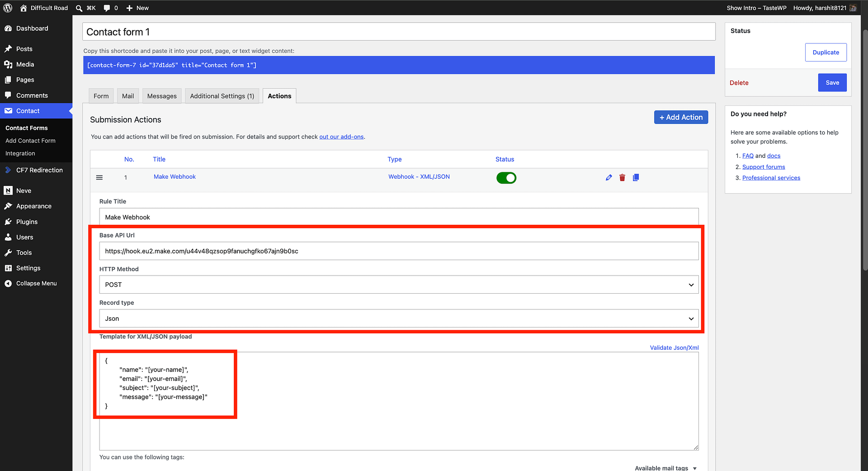Switch to the Mail tab
The image size is (868, 471).
point(128,96)
